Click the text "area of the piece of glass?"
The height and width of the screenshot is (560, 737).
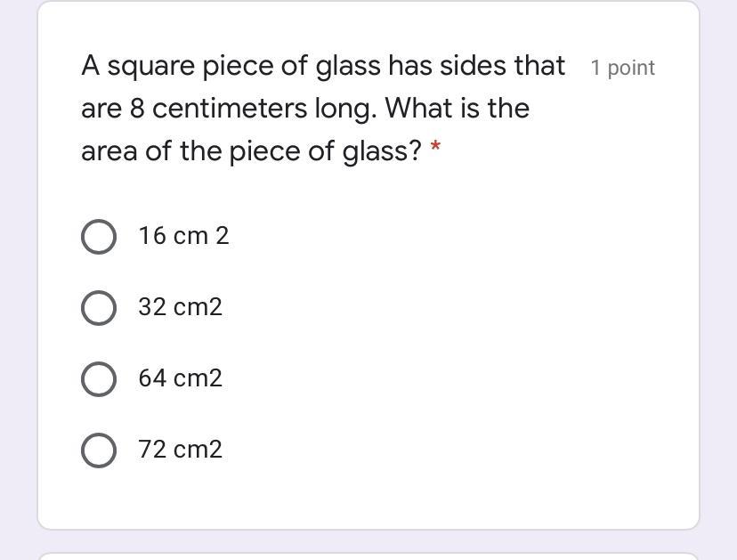coord(251,151)
